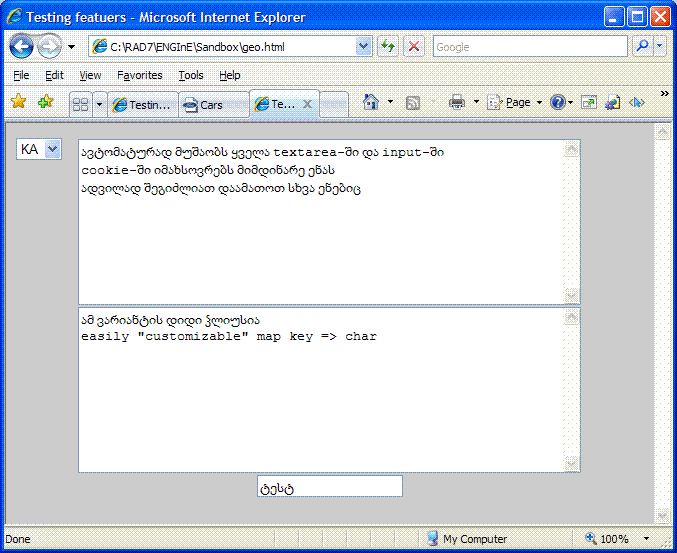The image size is (677, 553).
Task: Click the page scrollbar down arrow
Action: click(663, 515)
